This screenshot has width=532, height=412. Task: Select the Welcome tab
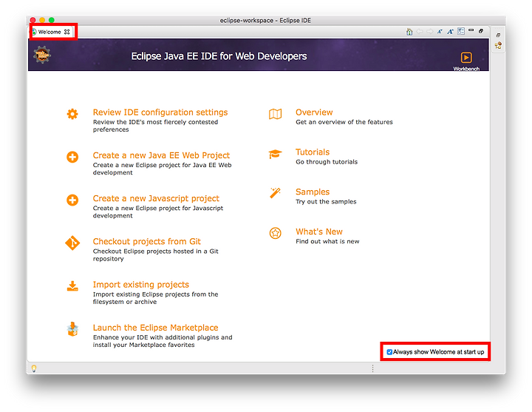[50, 32]
